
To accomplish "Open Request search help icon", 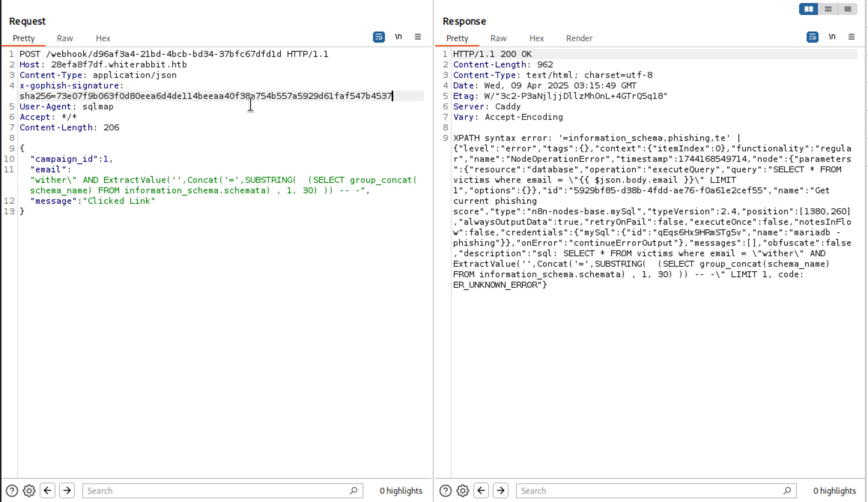I will coord(12,490).
